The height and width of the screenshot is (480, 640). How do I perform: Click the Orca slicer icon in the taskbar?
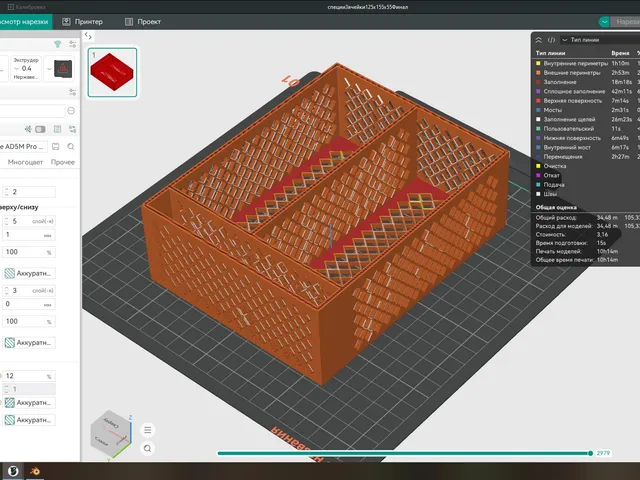click(13, 471)
